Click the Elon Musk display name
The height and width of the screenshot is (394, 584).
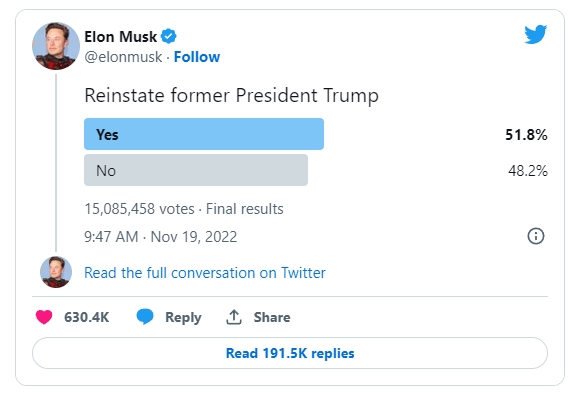coord(121,37)
